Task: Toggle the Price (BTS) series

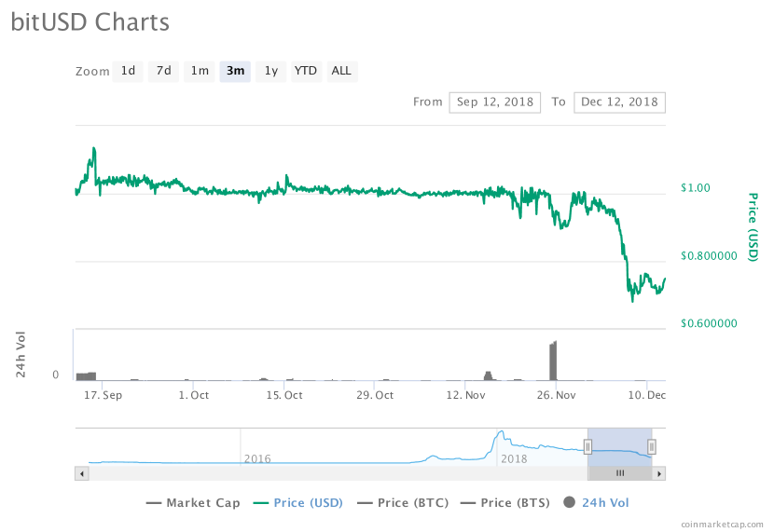Action: pos(507,503)
